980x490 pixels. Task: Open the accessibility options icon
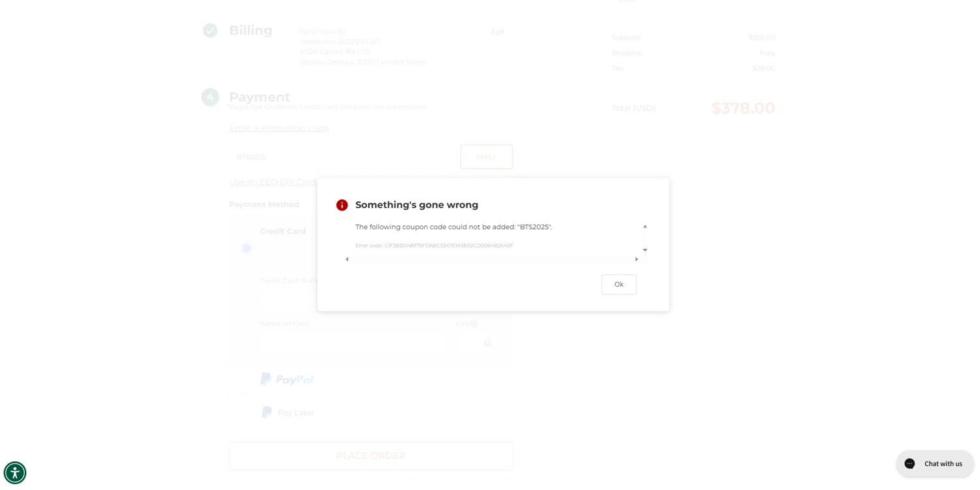15,473
